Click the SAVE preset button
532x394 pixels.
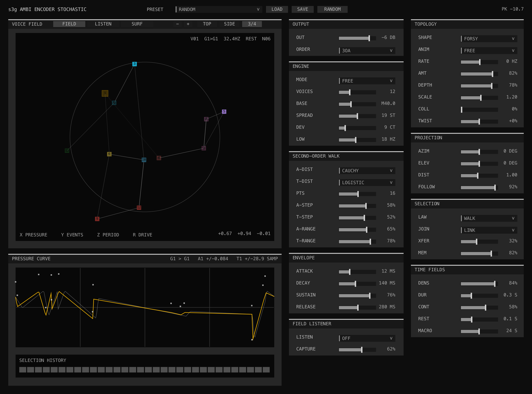[303, 9]
